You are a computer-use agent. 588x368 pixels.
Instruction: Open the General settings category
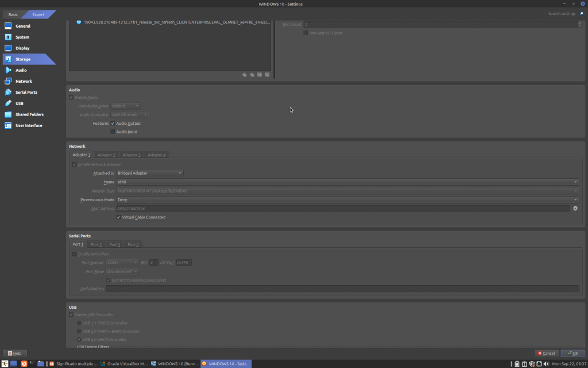[x=23, y=26]
